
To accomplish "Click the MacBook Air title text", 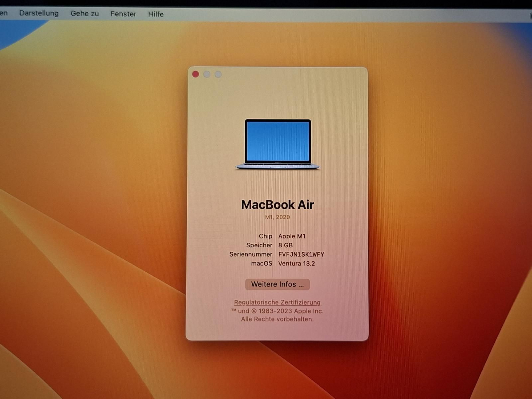I will [277, 205].
